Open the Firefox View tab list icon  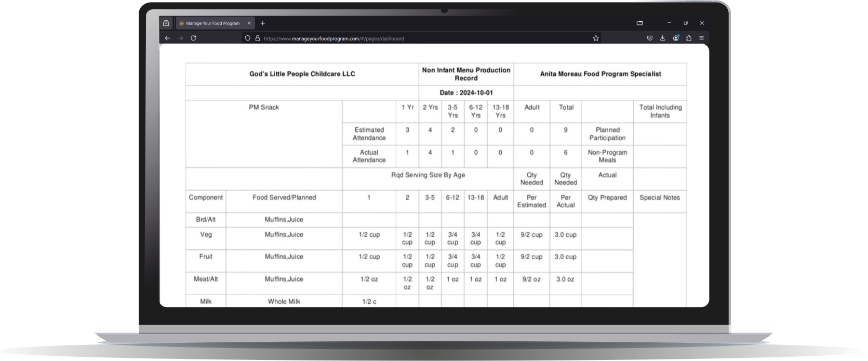(166, 23)
